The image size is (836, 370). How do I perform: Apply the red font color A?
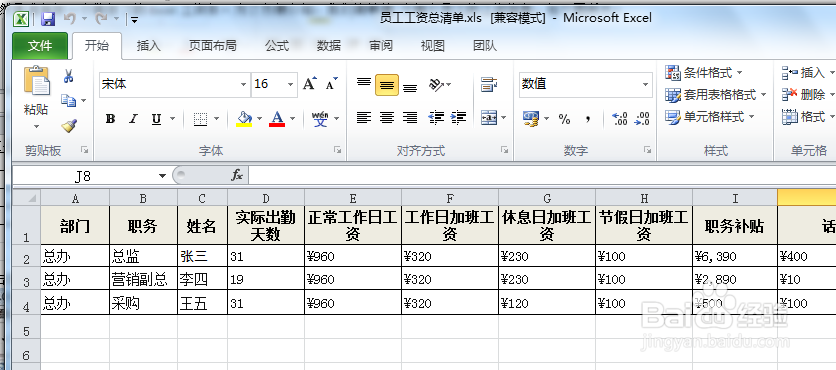pyautogui.click(x=277, y=118)
